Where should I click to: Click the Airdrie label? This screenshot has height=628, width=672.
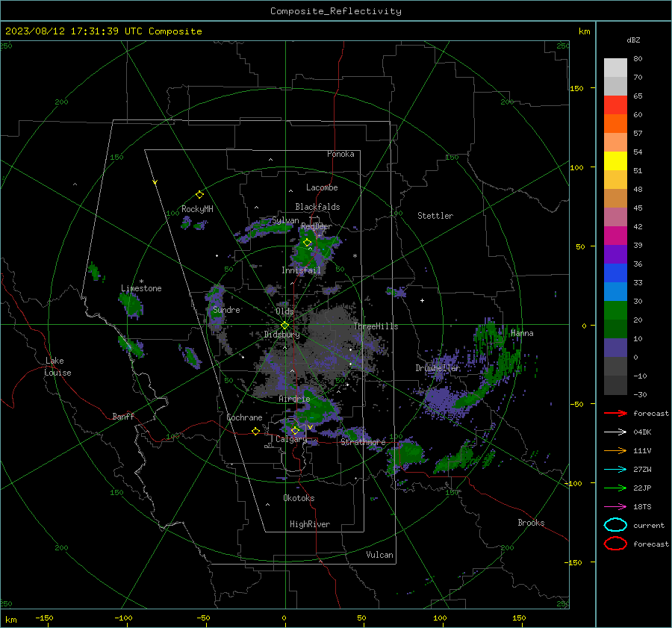click(294, 399)
